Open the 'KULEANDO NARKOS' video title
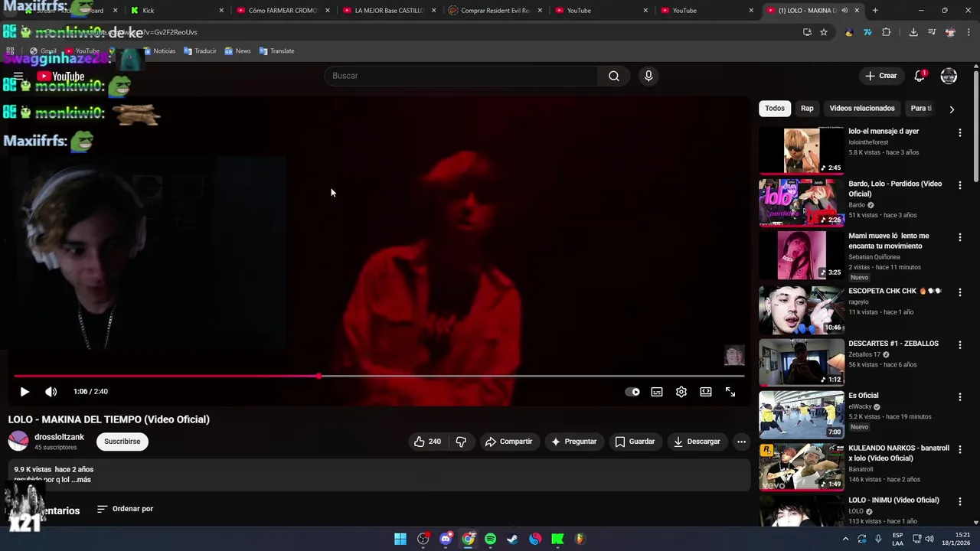This screenshot has width=980, height=551. 899,453
